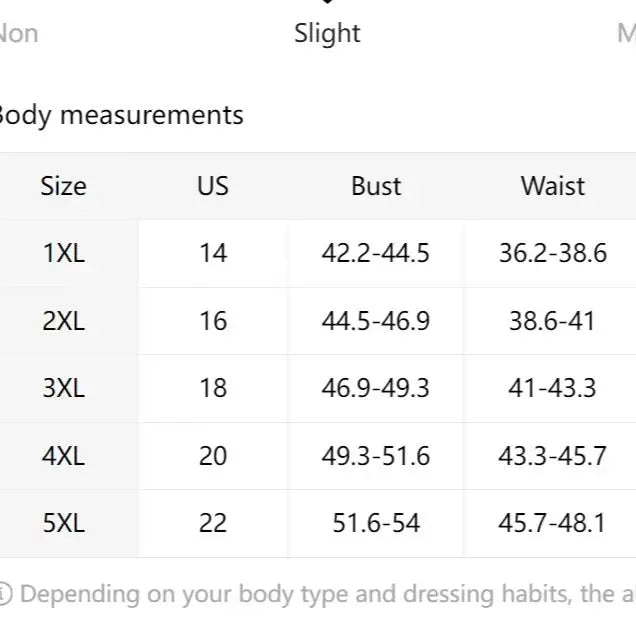Image resolution: width=636 pixels, height=636 pixels.
Task: Select the 1XL size row label
Action: tap(64, 253)
